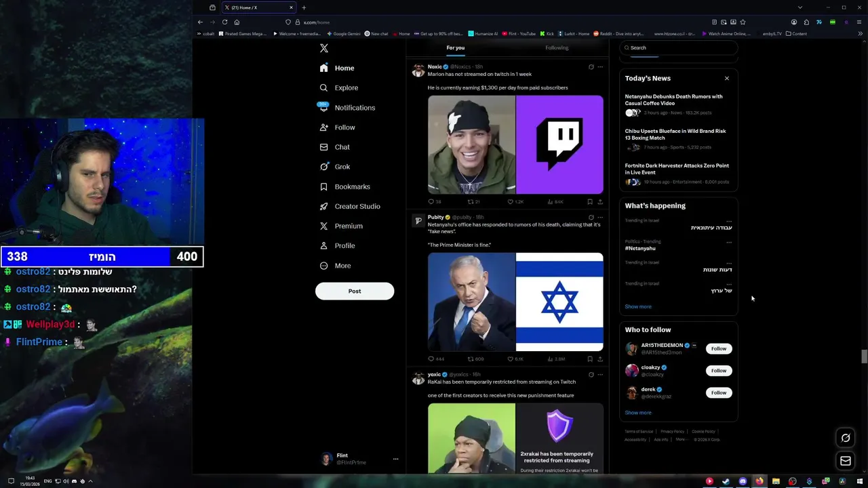Open the #Netanyahu trending topic

click(x=640, y=248)
